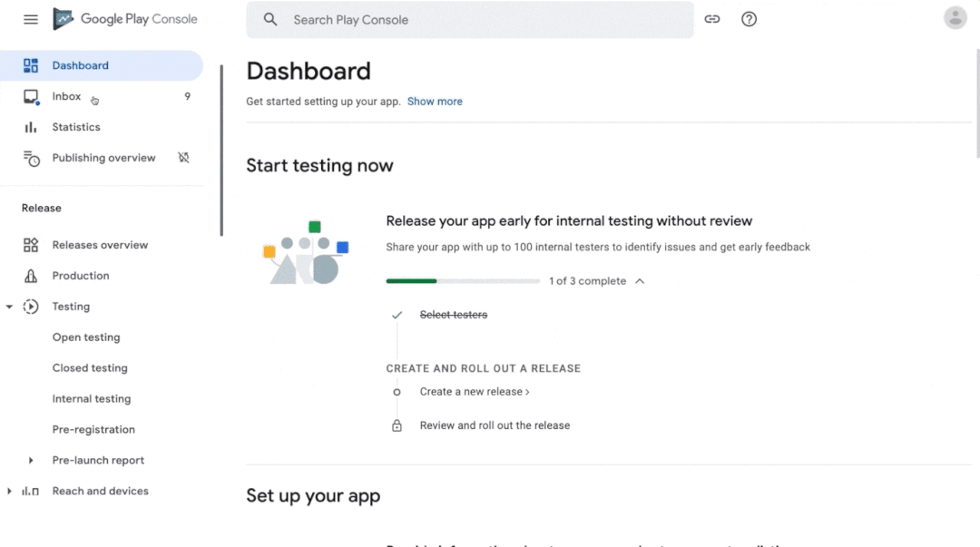The width and height of the screenshot is (980, 547).
Task: Click the search magnifier icon
Action: 270,19
